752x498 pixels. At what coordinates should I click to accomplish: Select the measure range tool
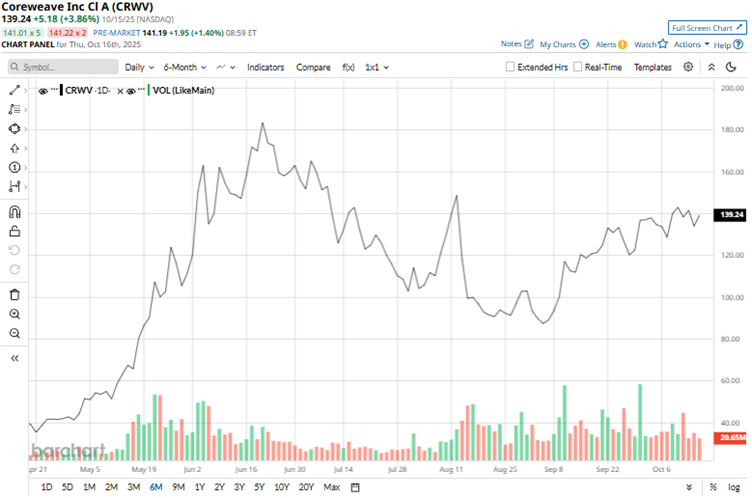coord(14,187)
